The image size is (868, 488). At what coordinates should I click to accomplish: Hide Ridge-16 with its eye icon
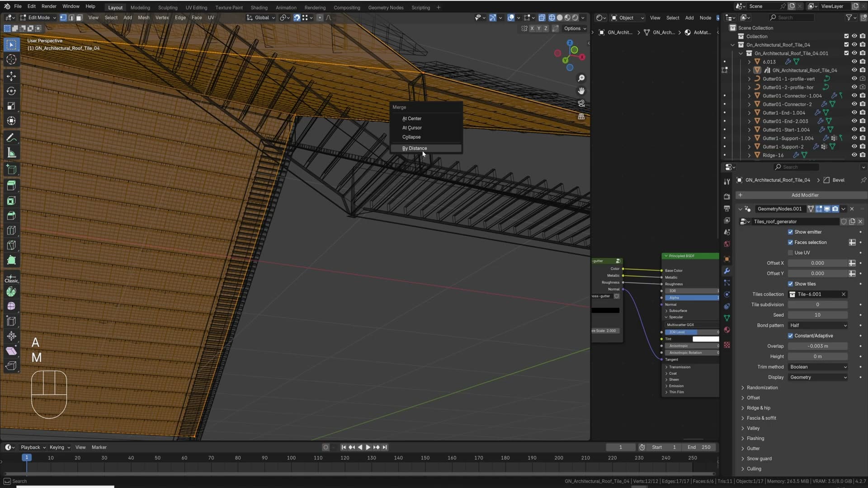[854, 155]
